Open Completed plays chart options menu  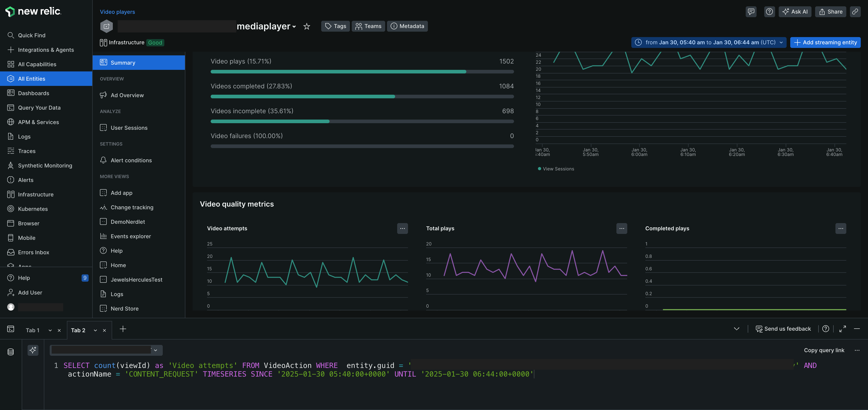[840, 229]
